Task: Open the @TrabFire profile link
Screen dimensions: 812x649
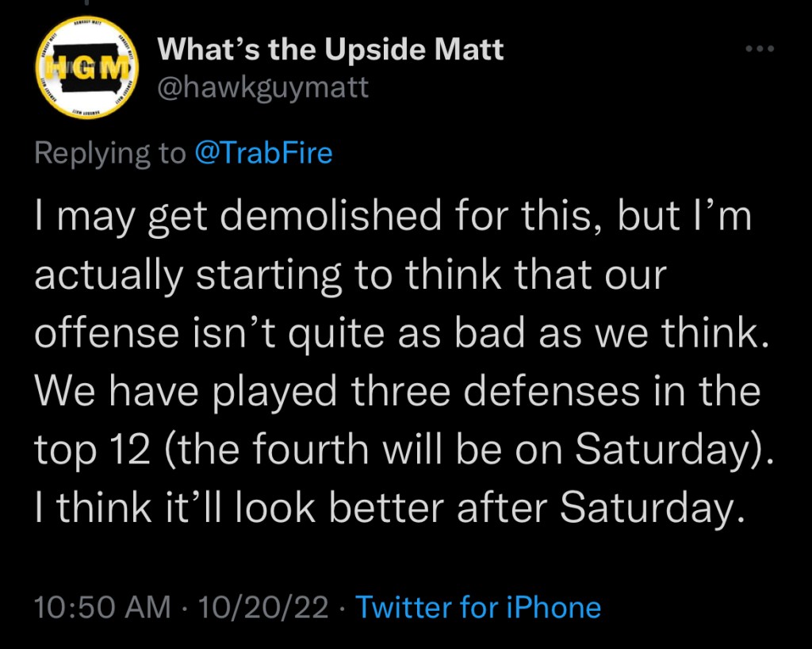Action: click(263, 152)
